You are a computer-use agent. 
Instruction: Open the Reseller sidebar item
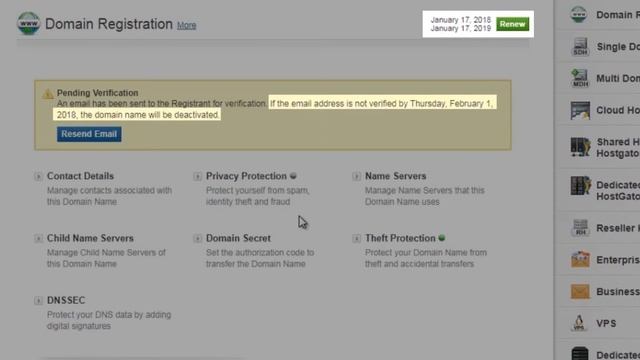point(618,228)
